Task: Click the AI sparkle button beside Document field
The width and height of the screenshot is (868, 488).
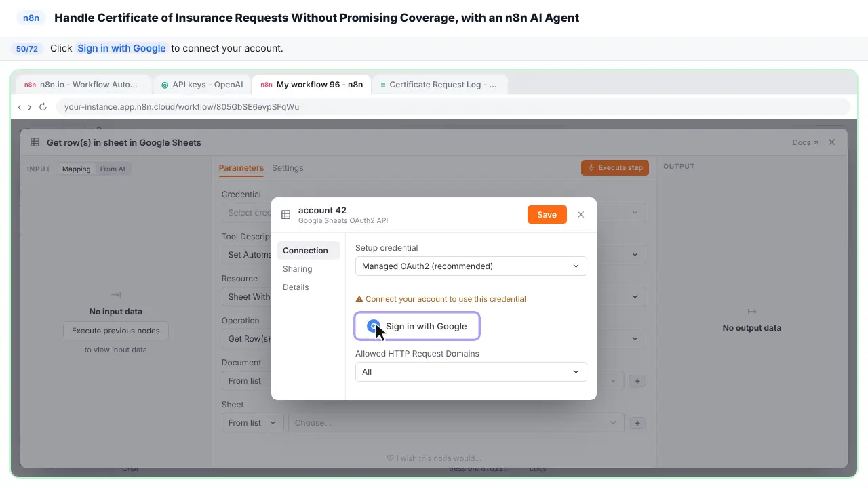Action: (x=637, y=381)
